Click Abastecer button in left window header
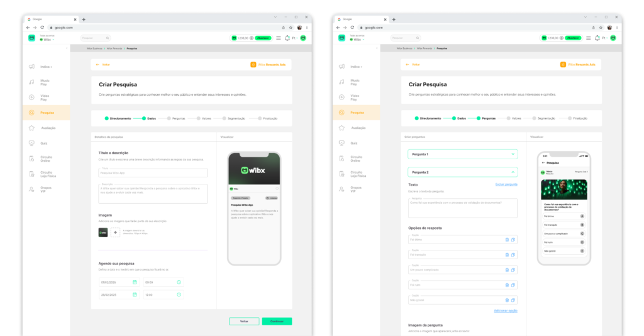The image size is (644, 336). (x=264, y=38)
